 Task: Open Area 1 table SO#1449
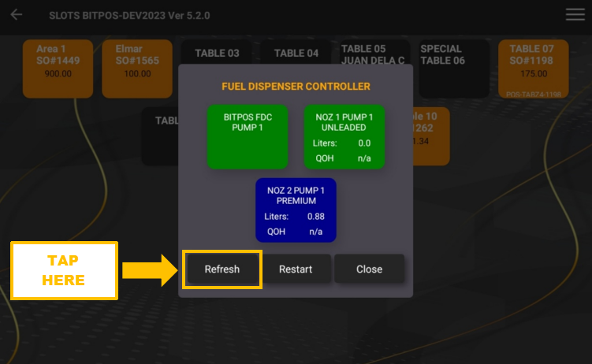58,69
